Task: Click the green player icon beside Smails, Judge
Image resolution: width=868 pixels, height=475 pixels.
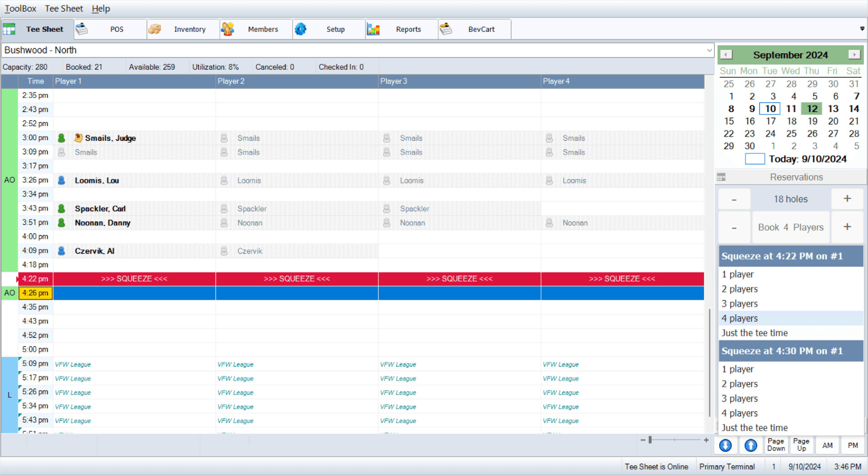Action: 61,138
